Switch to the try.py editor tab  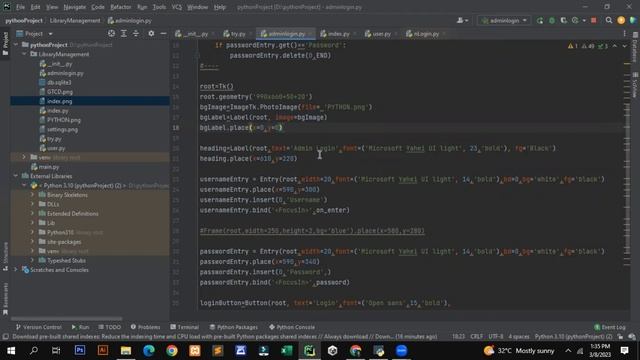point(237,34)
